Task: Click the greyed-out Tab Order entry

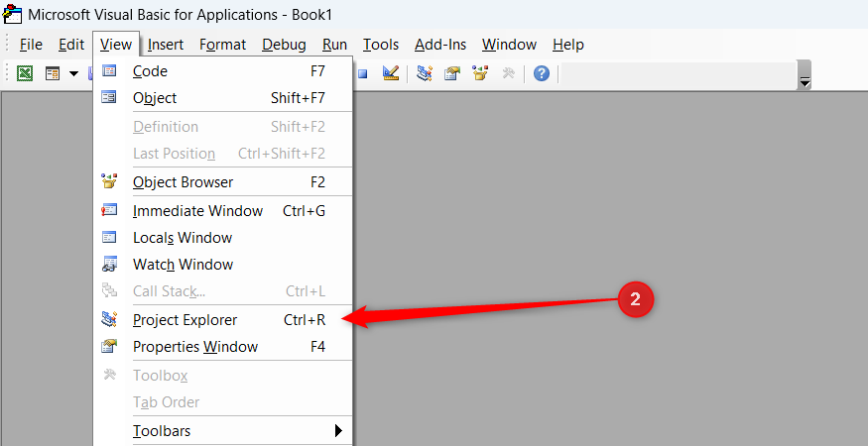Action: [223, 401]
